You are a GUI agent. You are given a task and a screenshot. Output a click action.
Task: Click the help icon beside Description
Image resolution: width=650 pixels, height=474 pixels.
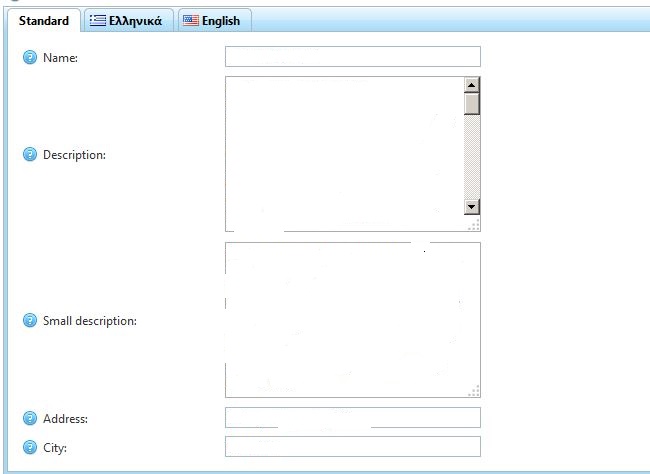30,154
